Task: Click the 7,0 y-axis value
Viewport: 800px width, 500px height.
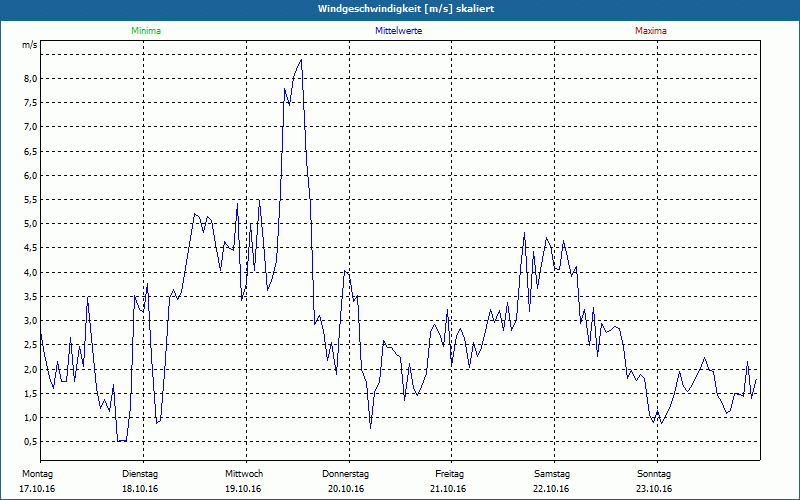Action: click(30, 127)
